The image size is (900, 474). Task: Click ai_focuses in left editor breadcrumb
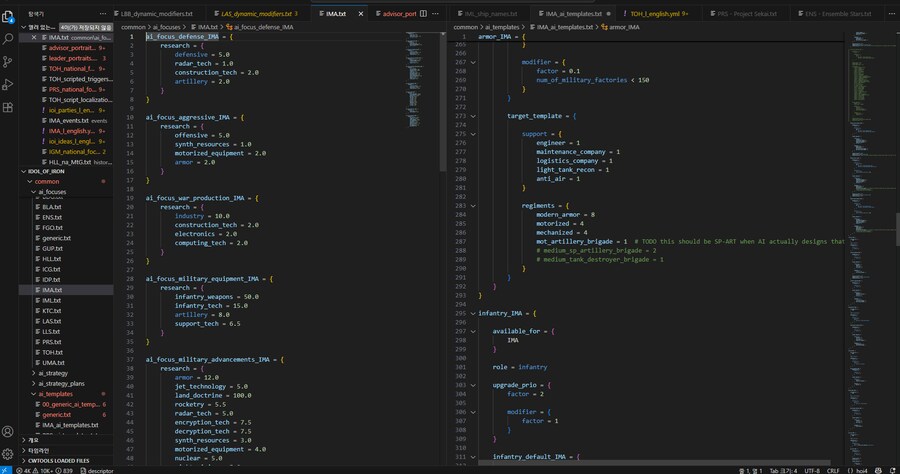point(166,27)
